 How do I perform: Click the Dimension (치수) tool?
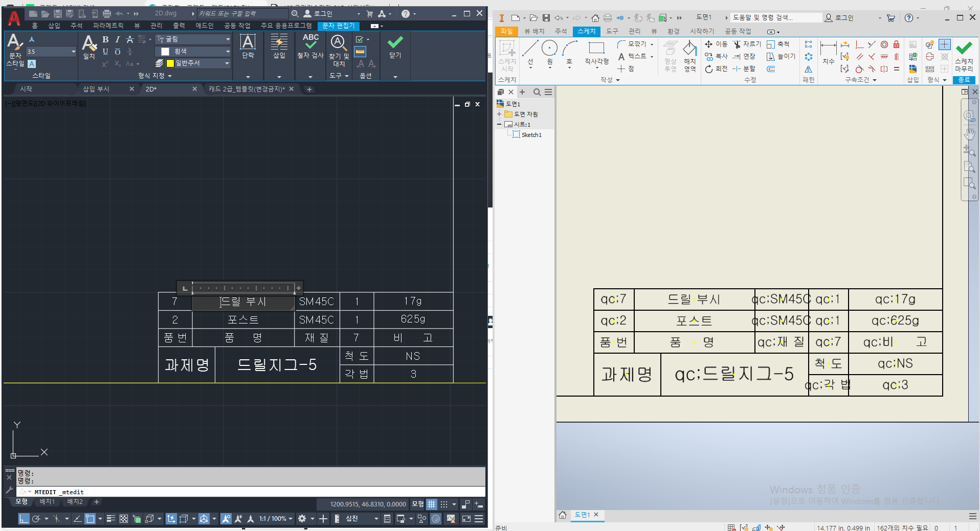tap(828, 51)
